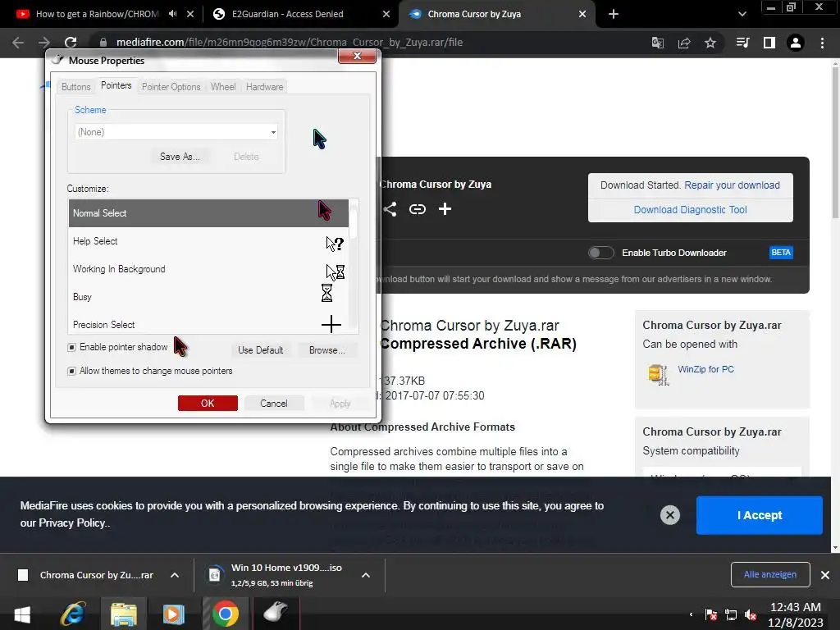Open the translate page icon
The width and height of the screenshot is (840, 630).
[658, 43]
